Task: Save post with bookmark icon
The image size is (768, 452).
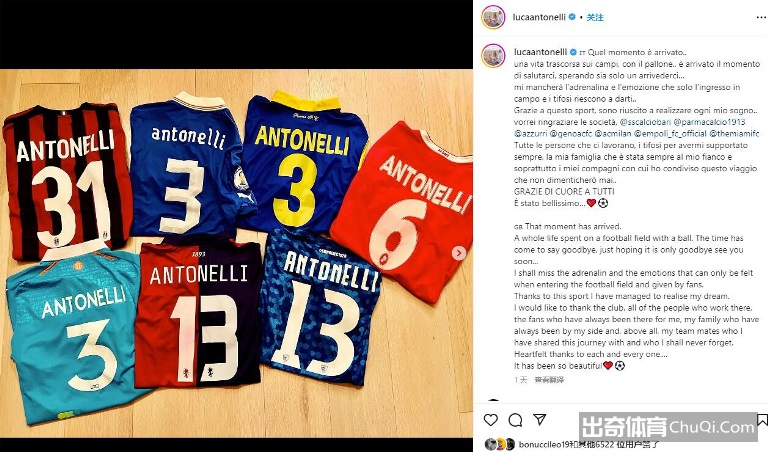Action: pyautogui.click(x=762, y=420)
